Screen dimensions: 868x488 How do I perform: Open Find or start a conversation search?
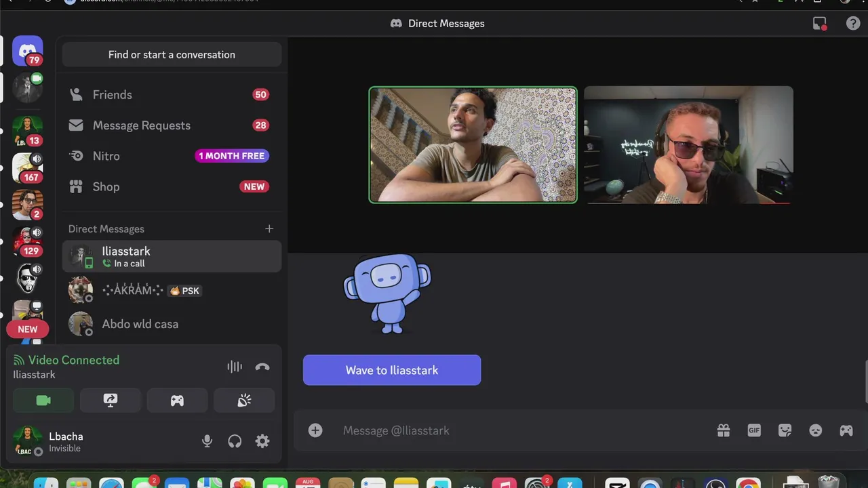tap(172, 55)
